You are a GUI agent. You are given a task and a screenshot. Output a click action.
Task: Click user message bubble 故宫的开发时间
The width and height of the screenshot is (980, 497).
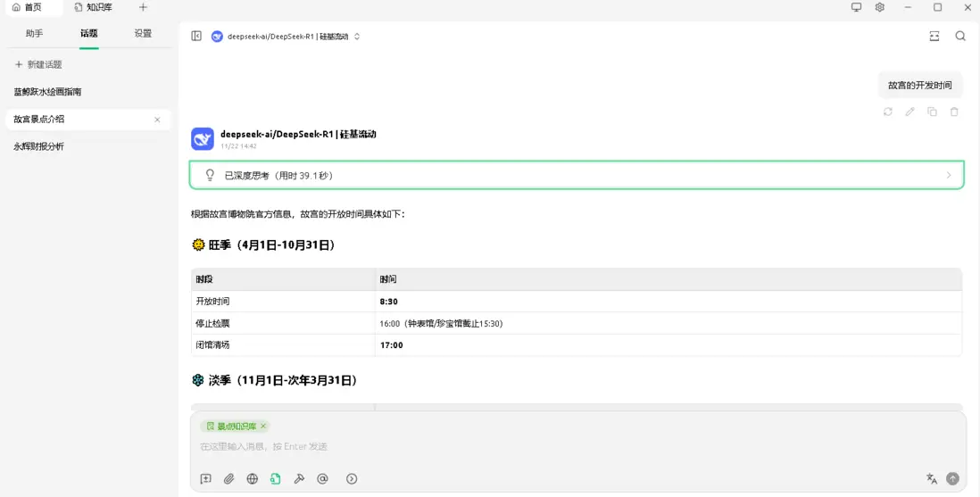coord(920,85)
